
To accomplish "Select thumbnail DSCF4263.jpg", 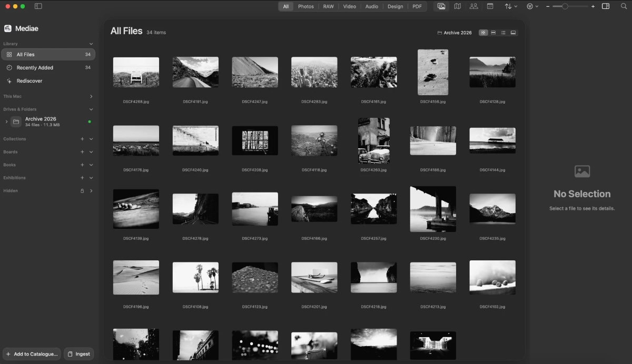I will tap(374, 140).
